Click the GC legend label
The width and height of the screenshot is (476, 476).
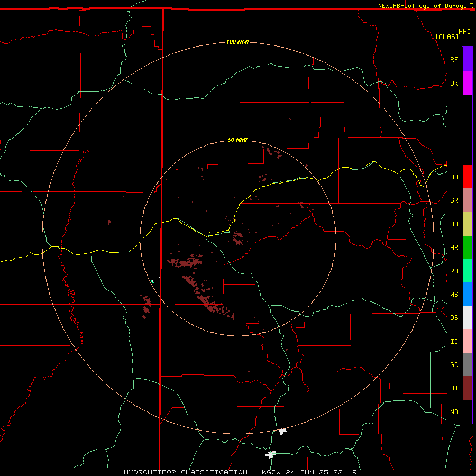point(454,364)
